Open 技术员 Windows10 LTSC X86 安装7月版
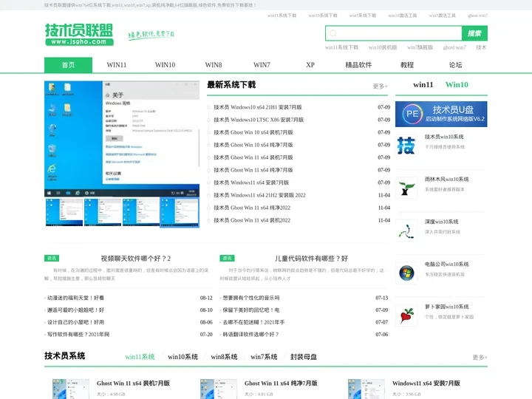Viewport: 532px width, 399px height. tap(259, 120)
